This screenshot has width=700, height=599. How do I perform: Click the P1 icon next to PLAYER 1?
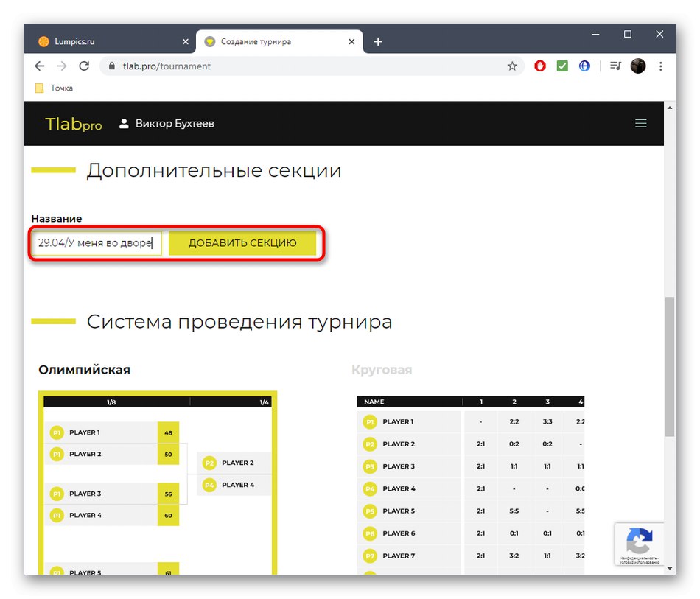[57, 433]
